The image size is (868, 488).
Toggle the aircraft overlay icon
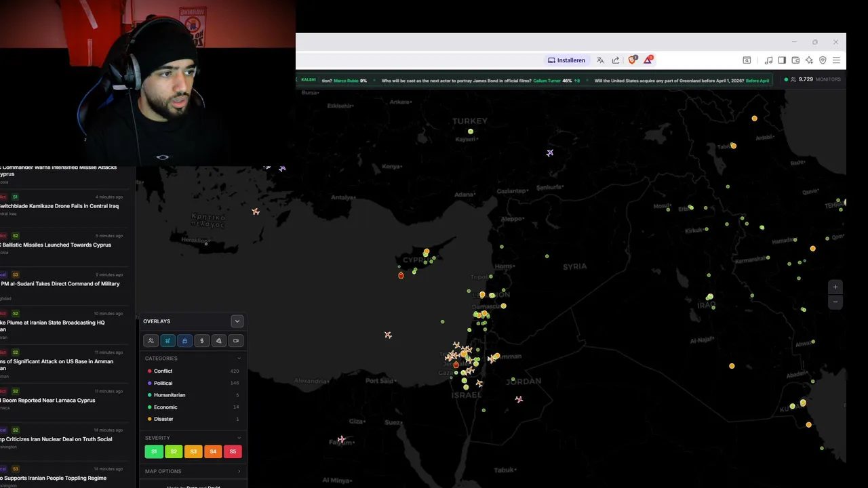pos(167,341)
